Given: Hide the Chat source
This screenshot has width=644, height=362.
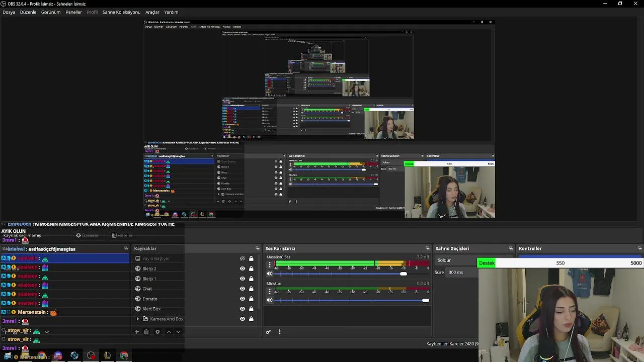Looking at the screenshot, I should [x=243, y=289].
